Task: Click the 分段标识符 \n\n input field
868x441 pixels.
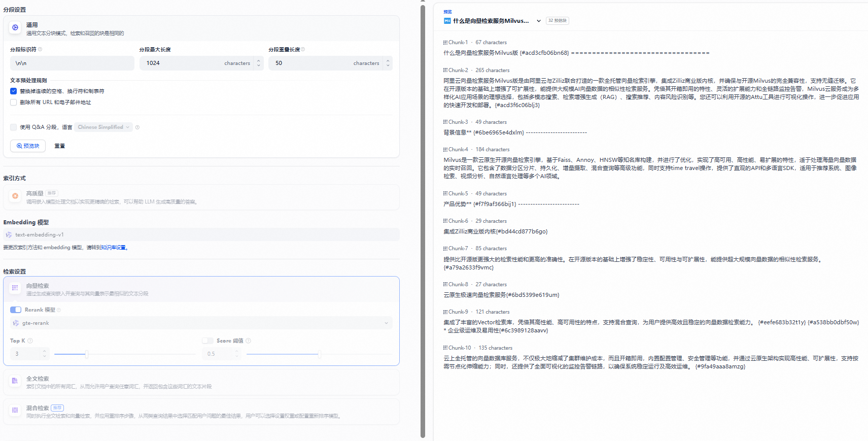Action: (x=72, y=63)
